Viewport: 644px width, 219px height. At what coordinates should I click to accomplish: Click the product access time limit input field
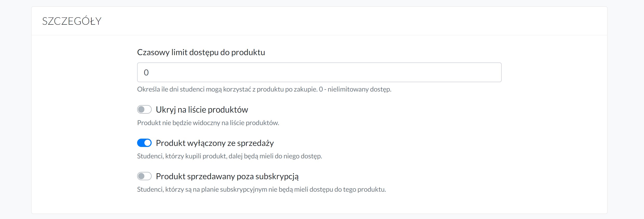tap(319, 72)
